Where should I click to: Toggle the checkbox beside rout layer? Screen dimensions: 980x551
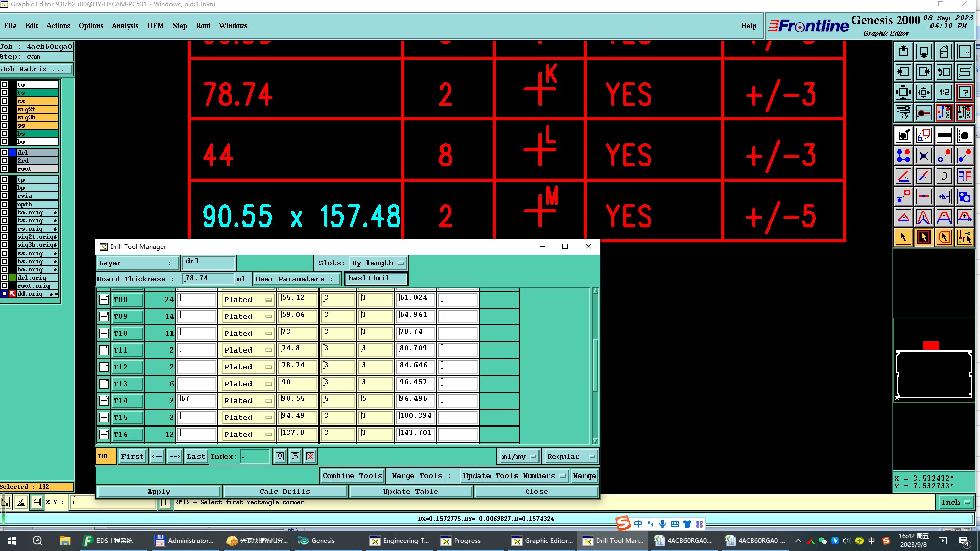pyautogui.click(x=4, y=169)
